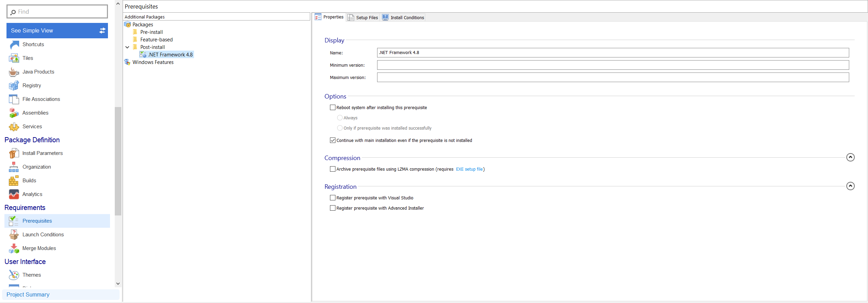Click the sidebar scroll down arrow

[x=118, y=284]
